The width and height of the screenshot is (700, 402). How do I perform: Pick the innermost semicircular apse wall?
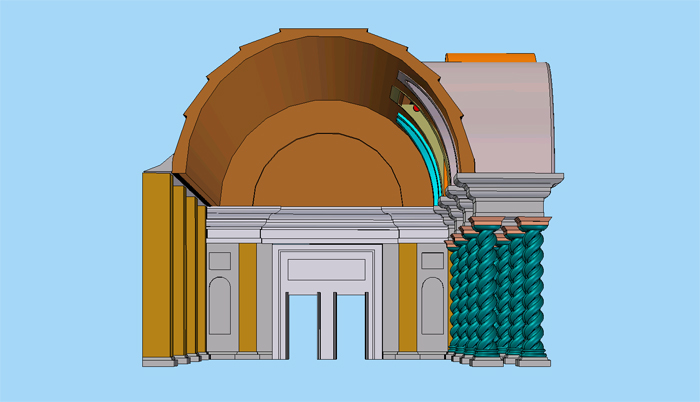pyautogui.click(x=328, y=172)
